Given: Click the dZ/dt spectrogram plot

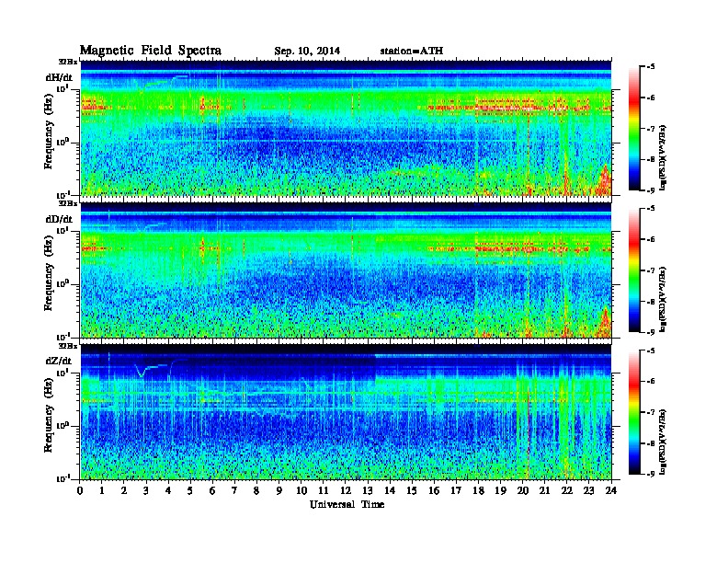Looking at the screenshot, I should tap(346, 412).
